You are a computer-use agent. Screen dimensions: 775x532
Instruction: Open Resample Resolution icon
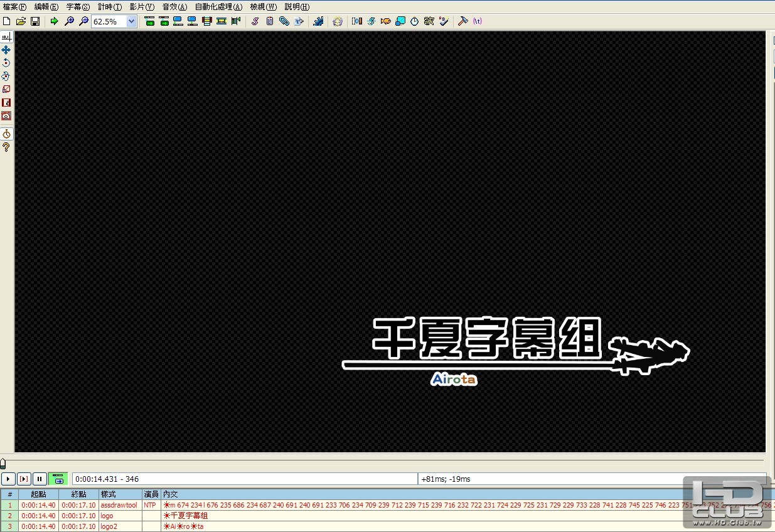pos(400,21)
